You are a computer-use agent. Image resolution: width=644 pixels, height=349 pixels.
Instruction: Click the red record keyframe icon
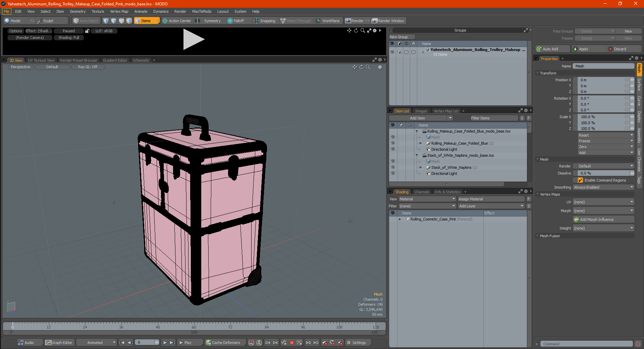(x=292, y=343)
